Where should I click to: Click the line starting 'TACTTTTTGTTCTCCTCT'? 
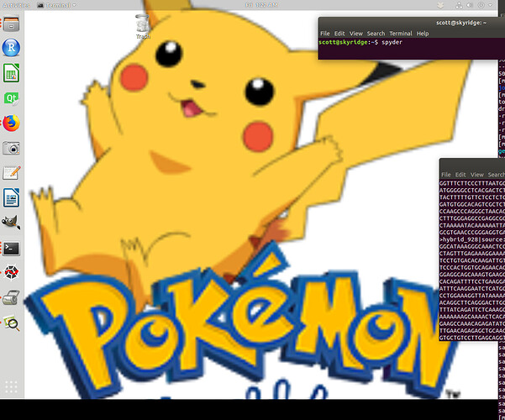[472, 197]
